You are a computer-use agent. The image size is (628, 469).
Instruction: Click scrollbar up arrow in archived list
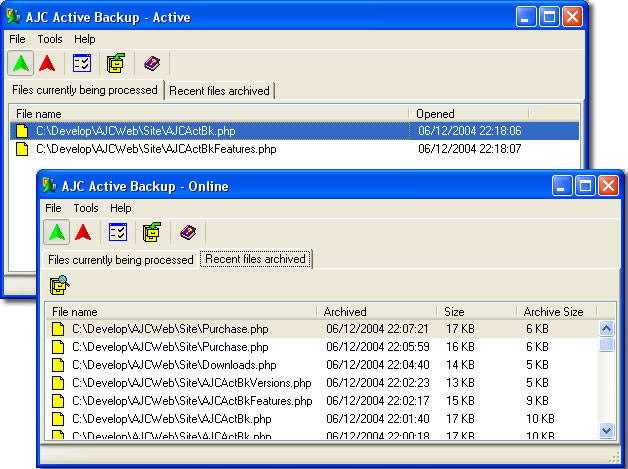606,329
